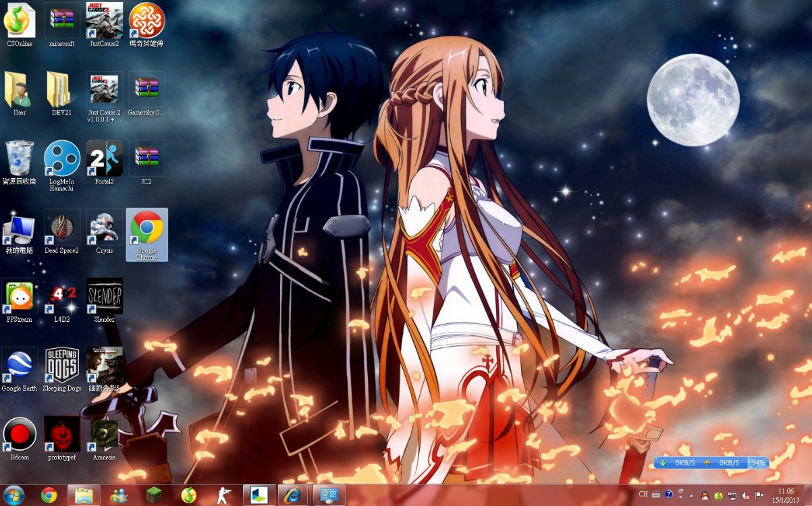Select the My Computer (我的電腦) icon
The height and width of the screenshot is (506, 812).
pos(20,232)
